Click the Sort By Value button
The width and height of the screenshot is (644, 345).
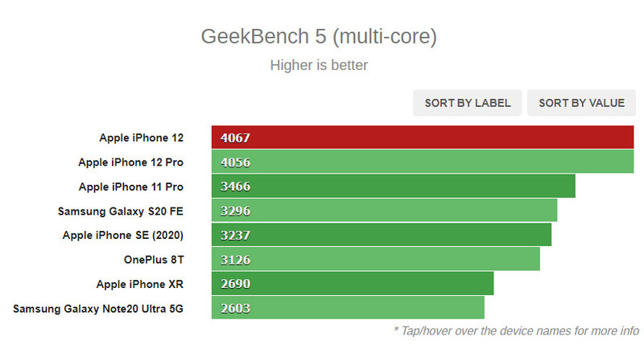pyautogui.click(x=581, y=103)
